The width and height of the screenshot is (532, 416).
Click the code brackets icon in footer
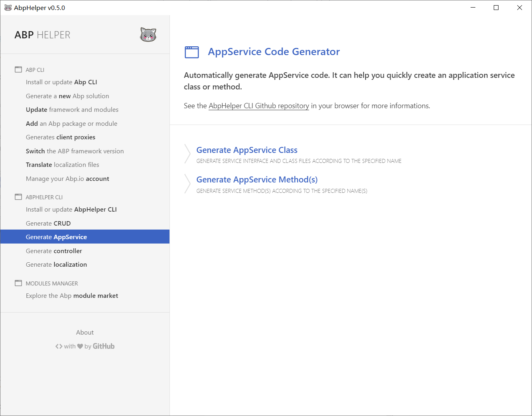coord(59,346)
